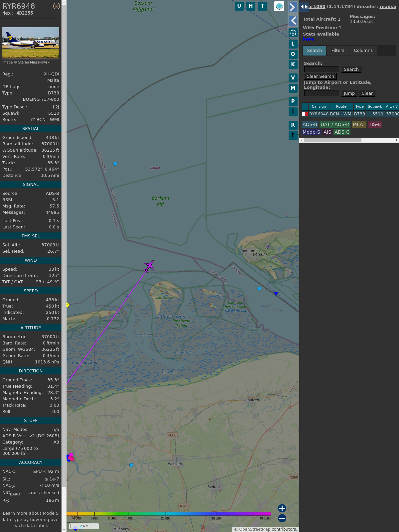Image resolution: width=399 pixels, height=532 pixels.
Task: Toggle the P map option button
Action: click(293, 101)
